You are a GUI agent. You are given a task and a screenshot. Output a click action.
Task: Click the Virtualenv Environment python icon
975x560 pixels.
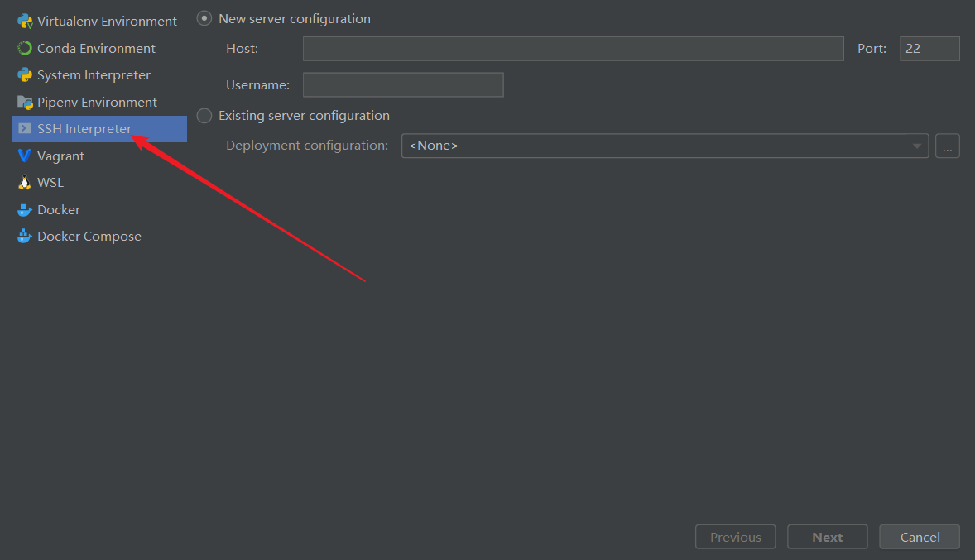[24, 22]
